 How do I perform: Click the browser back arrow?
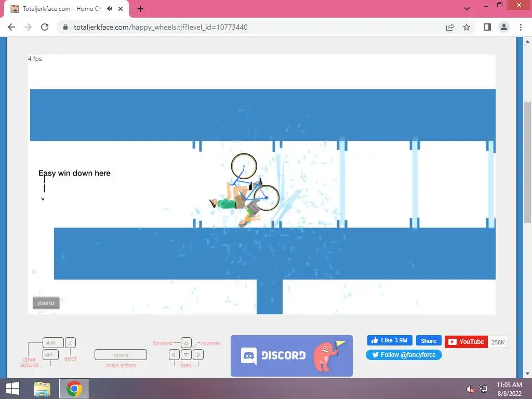11,27
